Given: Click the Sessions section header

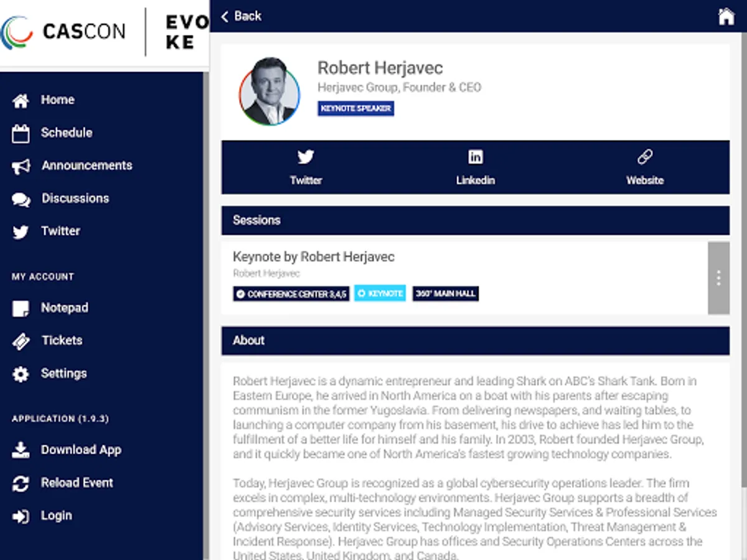Looking at the screenshot, I should point(476,220).
